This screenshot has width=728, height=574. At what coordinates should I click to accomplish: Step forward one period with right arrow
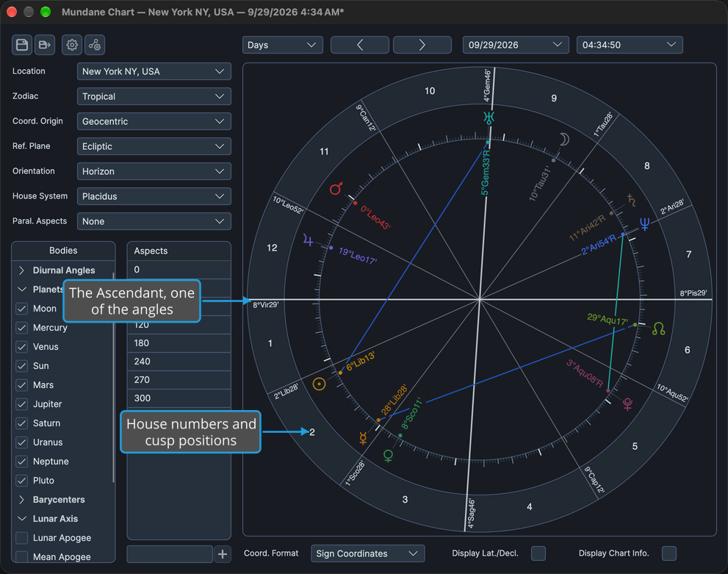pos(422,45)
